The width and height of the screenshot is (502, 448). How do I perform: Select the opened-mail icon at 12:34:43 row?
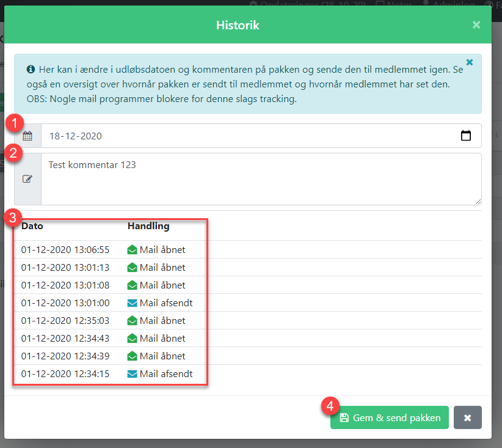coord(133,339)
